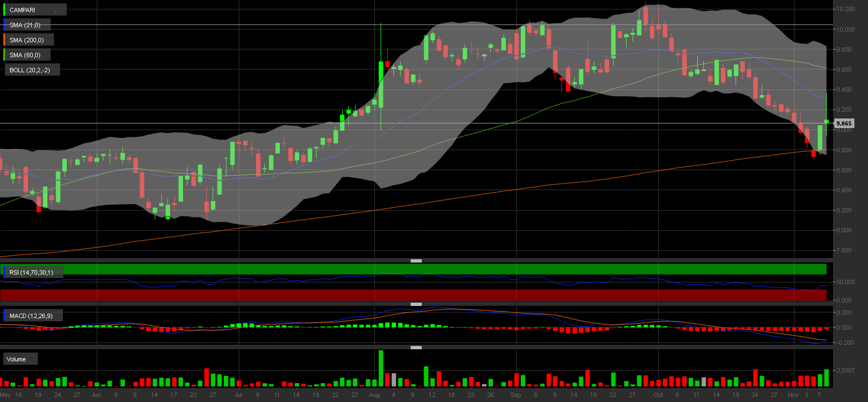
Task: Click the 50.000 RSI axis label
Action: point(847,282)
